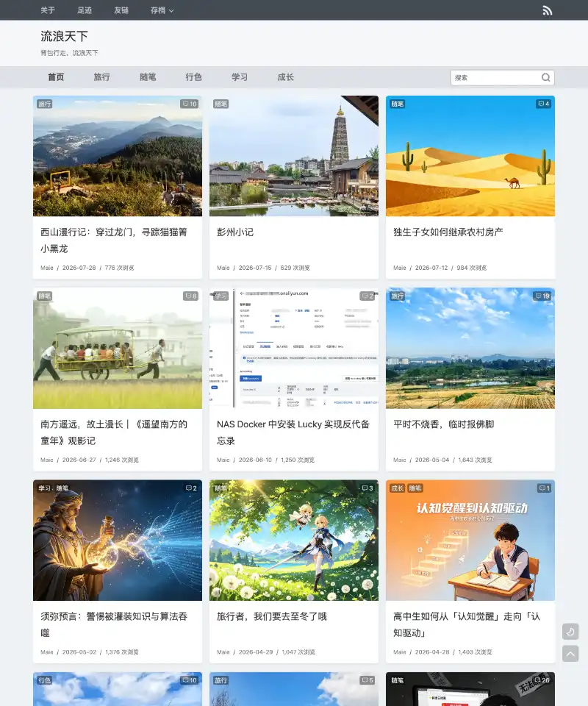Open comment count 8 on 南方遥远 card
The width and height of the screenshot is (588, 706).
click(191, 296)
